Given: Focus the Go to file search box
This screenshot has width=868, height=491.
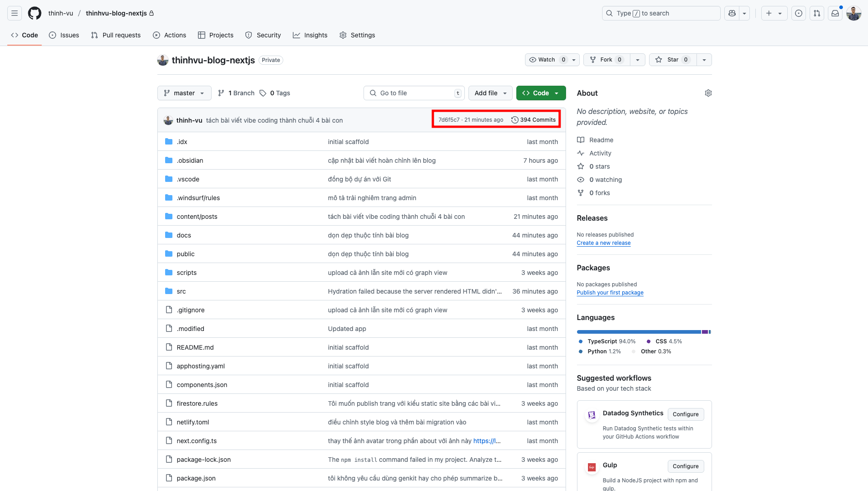Looking at the screenshot, I should 414,93.
